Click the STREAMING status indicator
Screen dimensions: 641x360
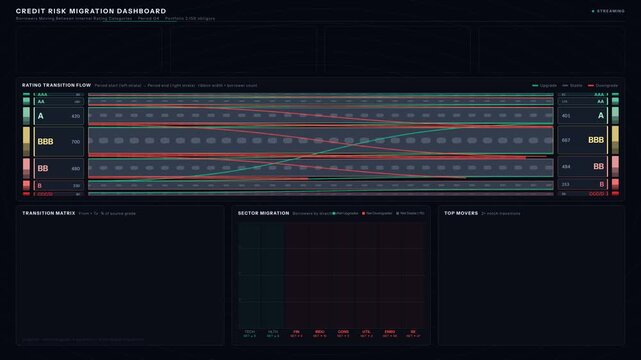click(608, 11)
